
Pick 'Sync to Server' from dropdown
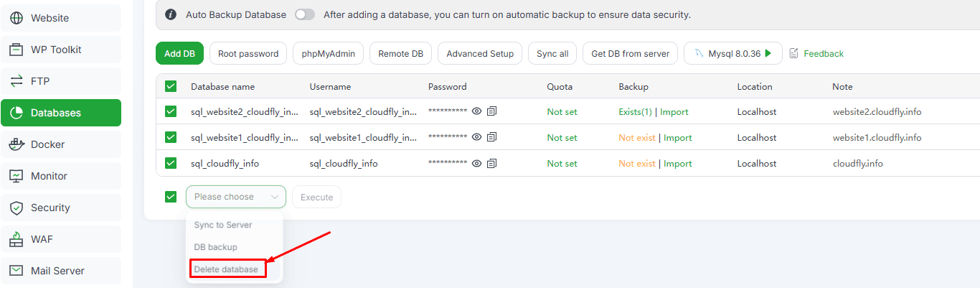(x=222, y=225)
